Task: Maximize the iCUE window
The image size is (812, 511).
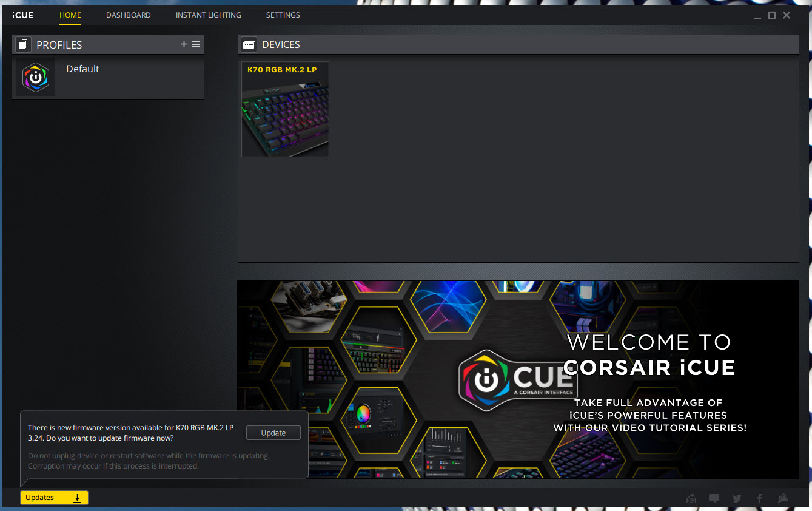Action: coord(772,15)
